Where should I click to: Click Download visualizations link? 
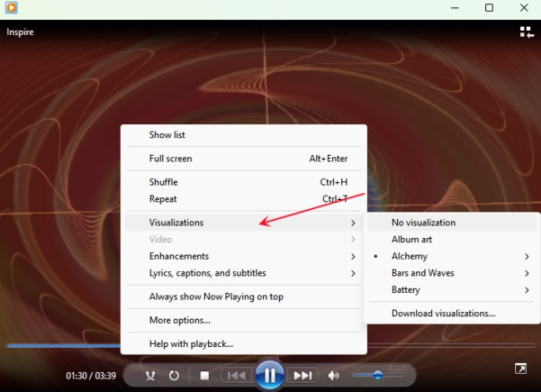(x=452, y=313)
